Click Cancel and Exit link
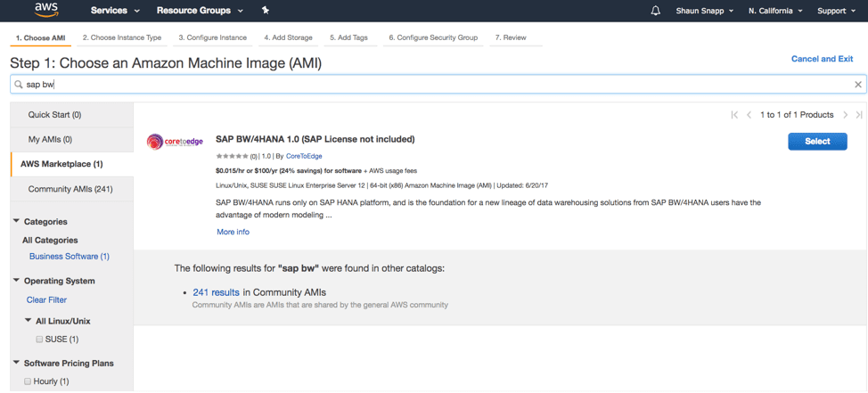 pyautogui.click(x=822, y=59)
